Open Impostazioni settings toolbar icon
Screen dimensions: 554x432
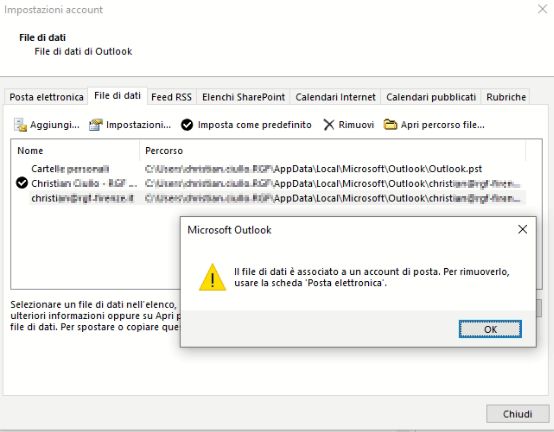click(95, 125)
